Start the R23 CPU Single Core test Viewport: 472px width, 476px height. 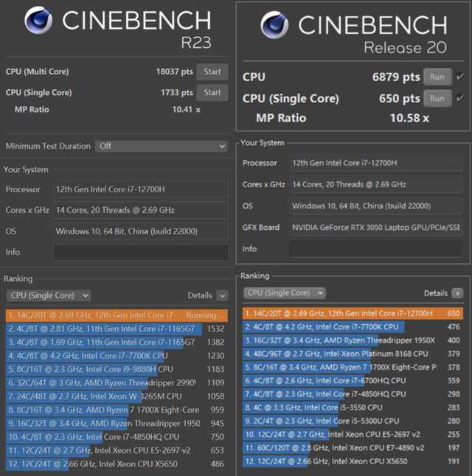(x=212, y=93)
